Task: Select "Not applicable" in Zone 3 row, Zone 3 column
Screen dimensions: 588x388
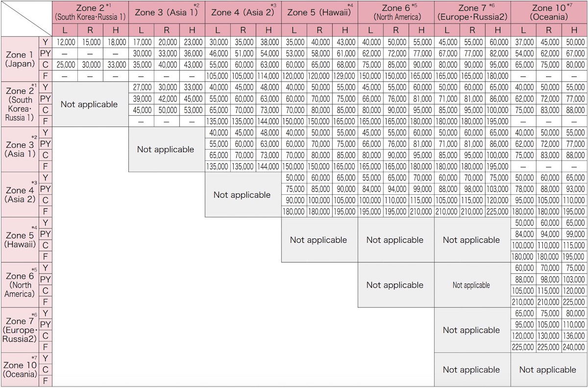Action: pyautogui.click(x=166, y=150)
